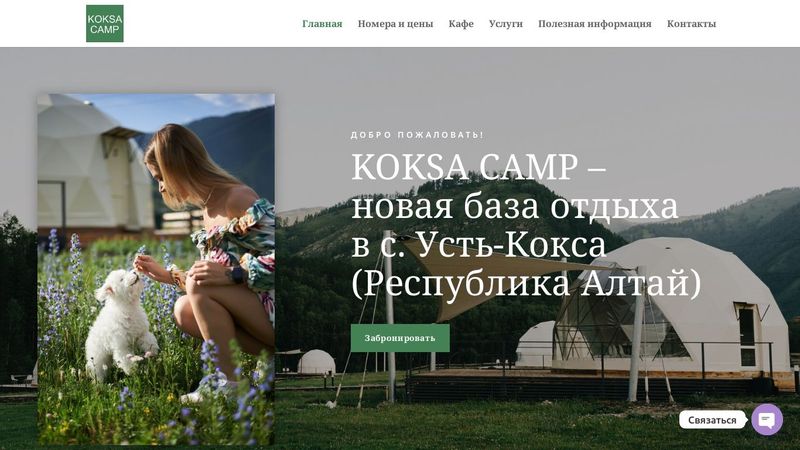Open the Услуги menu item
Screen dimensions: 800x450
click(x=506, y=23)
